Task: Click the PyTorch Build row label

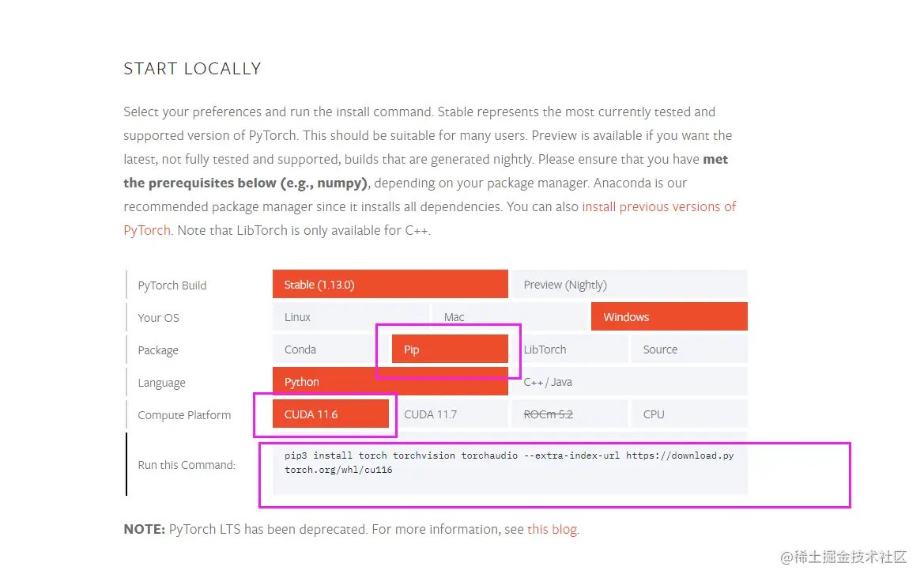Action: [x=172, y=285]
